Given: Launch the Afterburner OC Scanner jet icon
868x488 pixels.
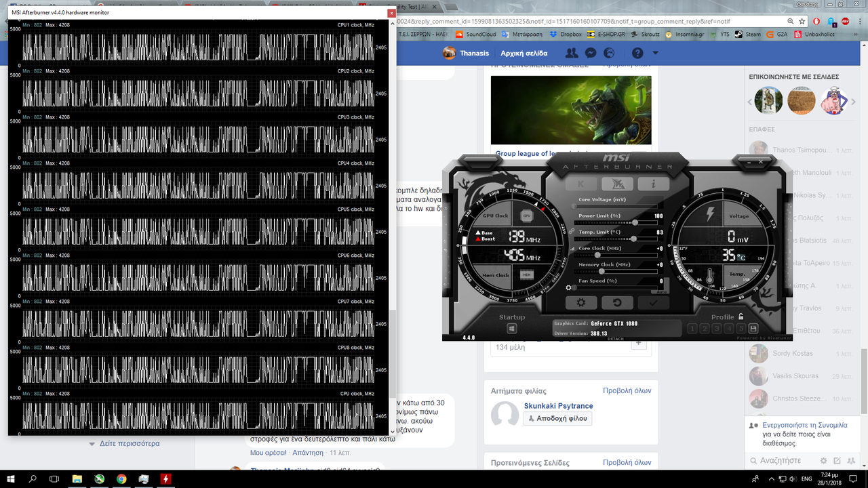Looking at the screenshot, I should click(617, 184).
